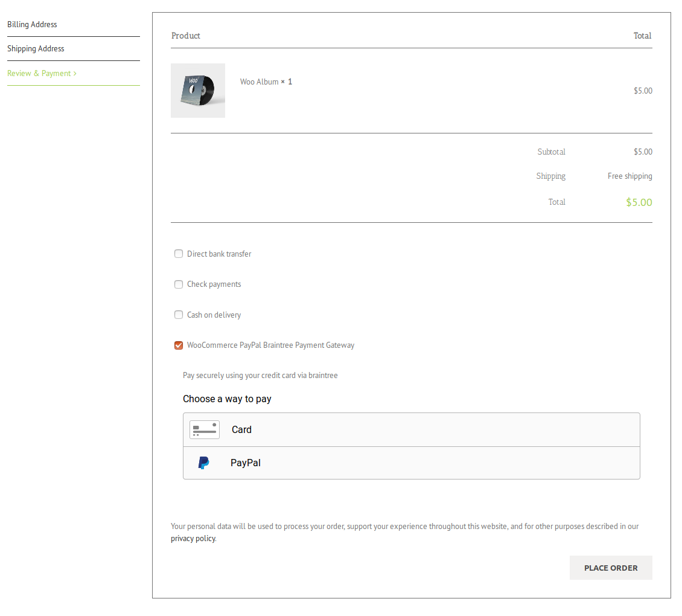Screen dimensions: 682x616
Task: Expand the PayPal payment row
Action: (411, 463)
